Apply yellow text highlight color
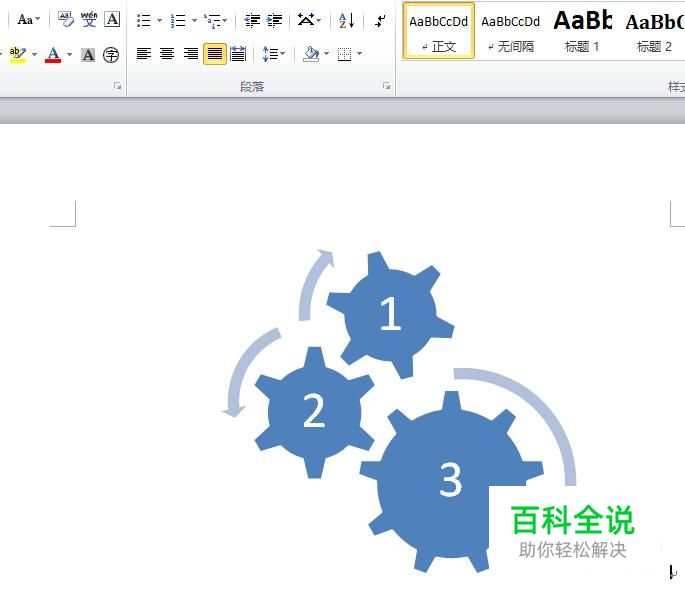The width and height of the screenshot is (685, 594). click(x=17, y=55)
